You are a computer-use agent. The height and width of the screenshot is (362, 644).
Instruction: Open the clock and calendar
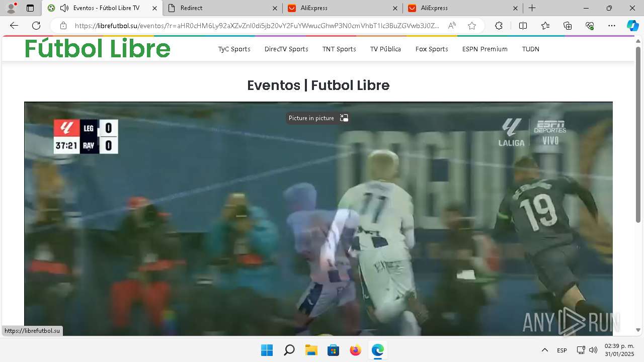[x=619, y=350]
